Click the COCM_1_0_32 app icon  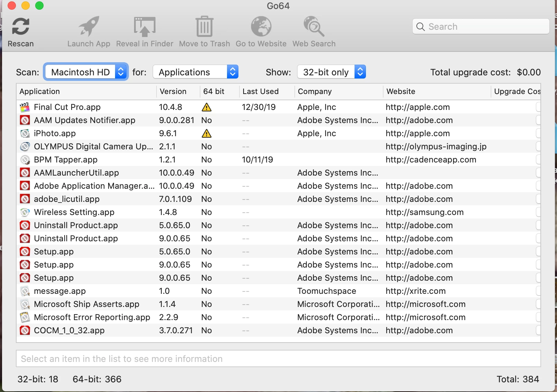(x=25, y=330)
